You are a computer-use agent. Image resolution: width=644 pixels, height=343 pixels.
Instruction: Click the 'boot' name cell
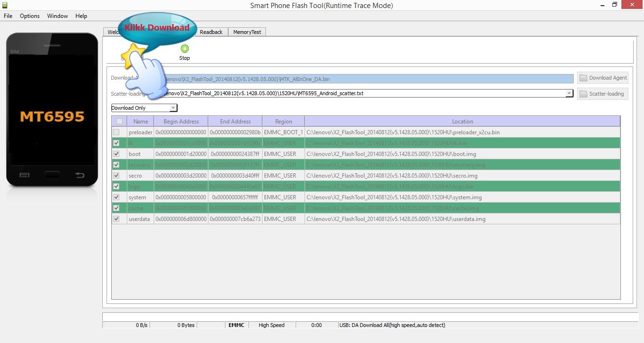[140, 154]
